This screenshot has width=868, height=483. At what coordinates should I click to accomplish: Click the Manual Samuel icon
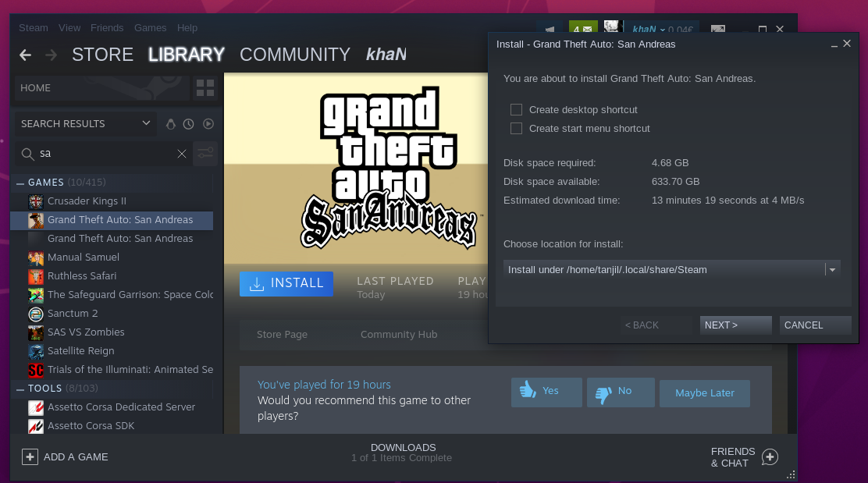[x=36, y=257]
